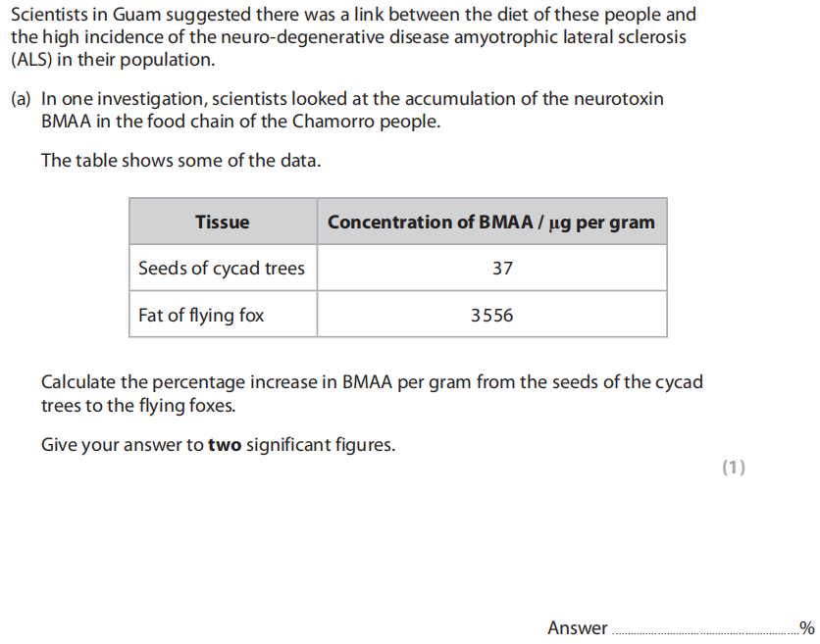Click the text "The table shows some of the data."

pyautogui.click(x=180, y=160)
